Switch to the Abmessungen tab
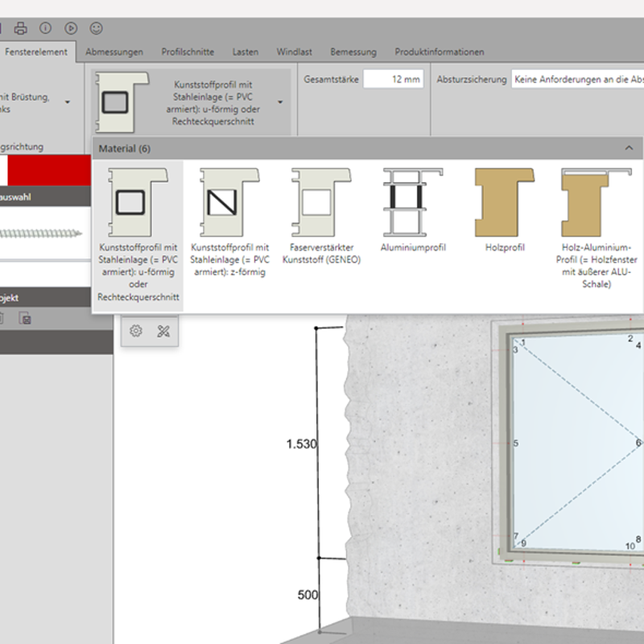This screenshot has width=644, height=644. click(114, 52)
